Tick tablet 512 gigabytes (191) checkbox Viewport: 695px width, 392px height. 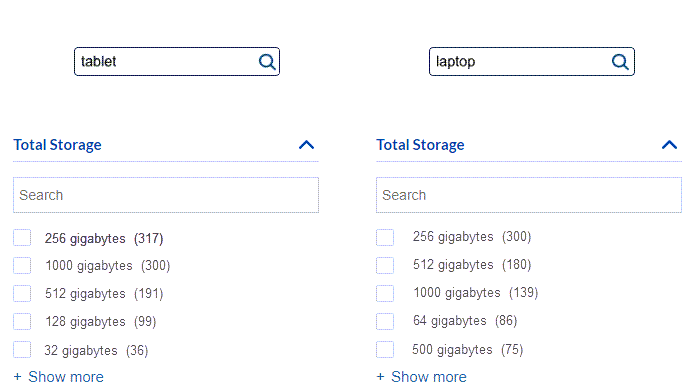tap(22, 294)
